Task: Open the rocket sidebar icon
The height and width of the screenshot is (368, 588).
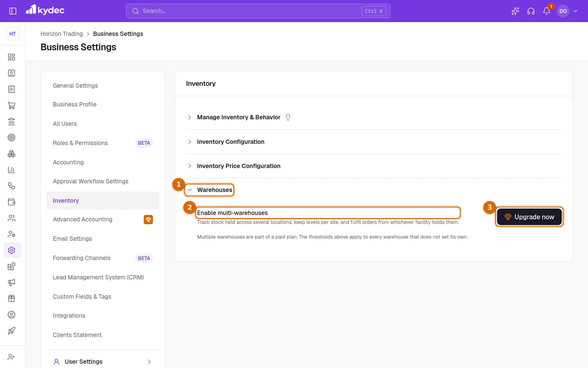Action: [x=11, y=331]
